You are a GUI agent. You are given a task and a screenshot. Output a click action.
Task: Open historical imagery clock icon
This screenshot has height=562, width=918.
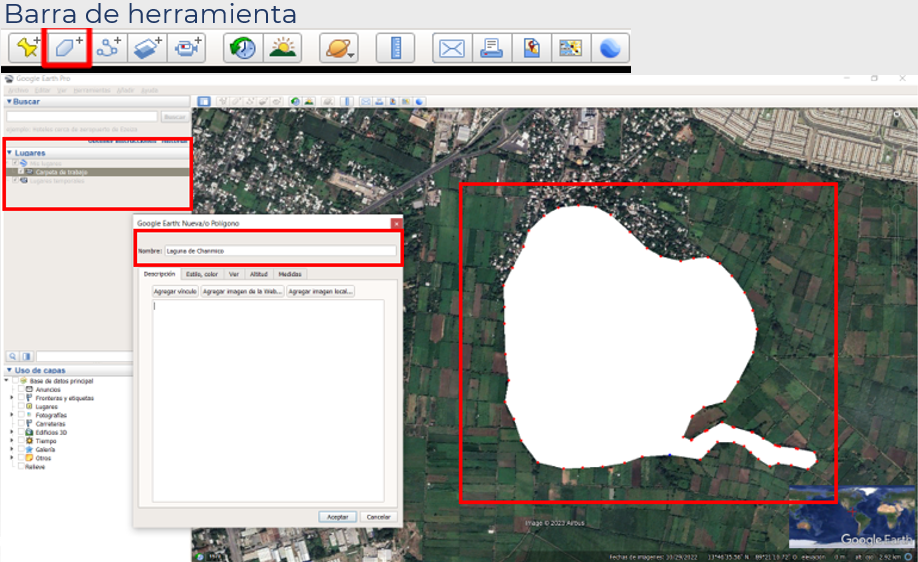click(x=242, y=48)
